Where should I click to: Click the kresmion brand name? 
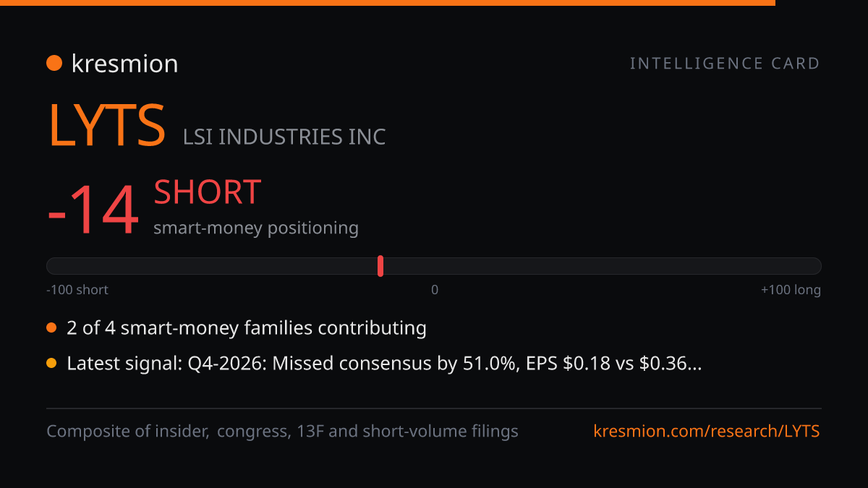(124, 64)
